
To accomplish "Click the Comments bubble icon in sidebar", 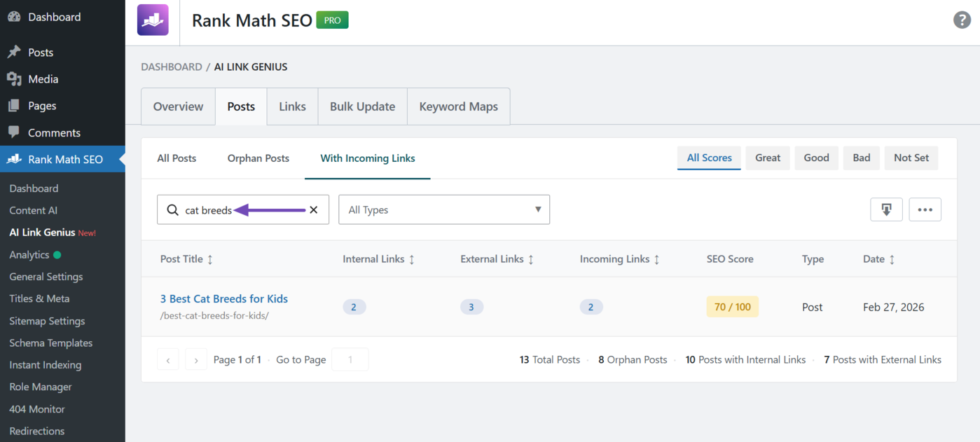I will pos(14,132).
